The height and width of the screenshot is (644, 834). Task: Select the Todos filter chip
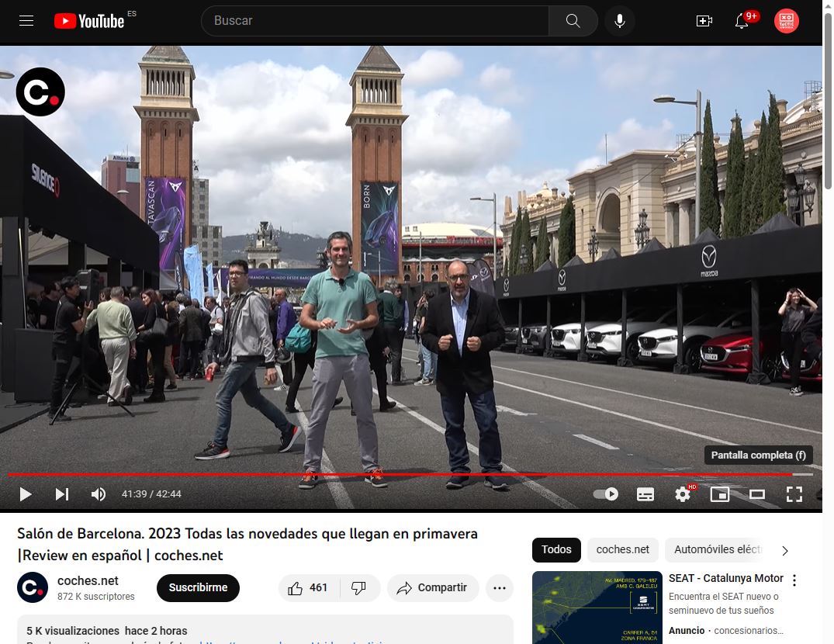(556, 549)
